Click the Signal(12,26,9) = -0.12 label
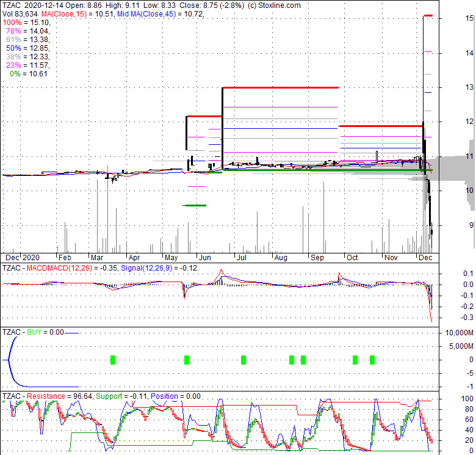Viewport: 476px width, 455px height. pyautogui.click(x=159, y=268)
